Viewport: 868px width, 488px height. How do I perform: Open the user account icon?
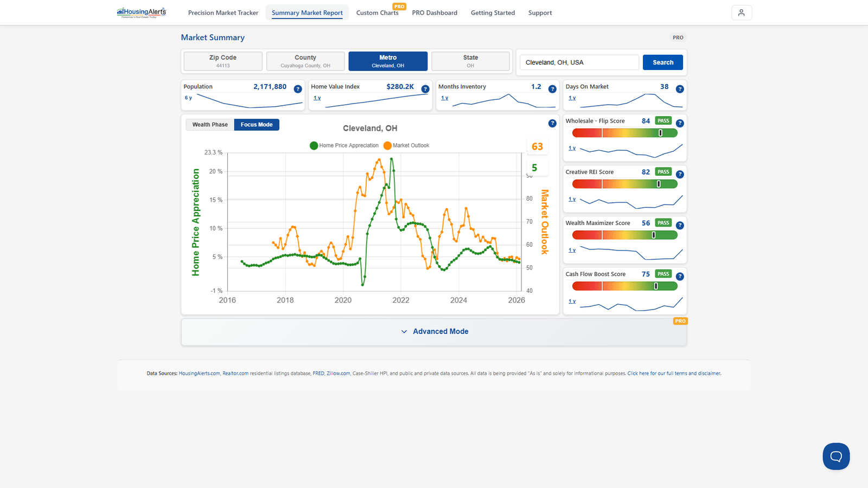coord(741,12)
